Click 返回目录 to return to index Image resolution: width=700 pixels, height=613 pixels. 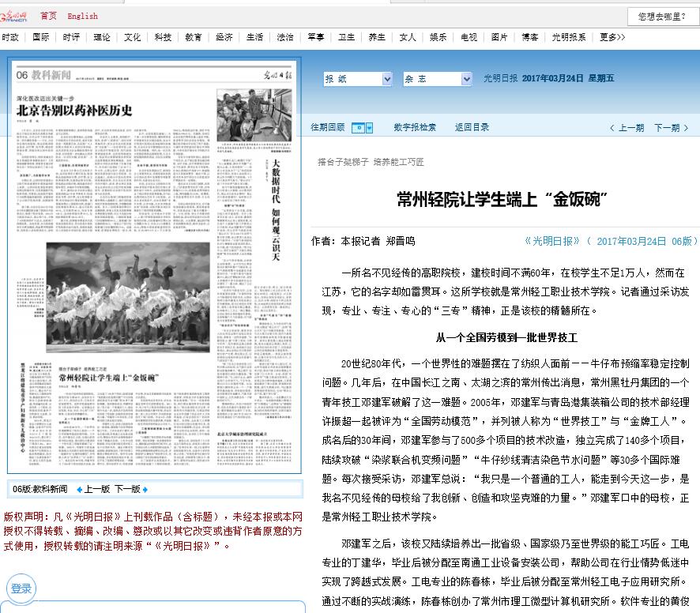(x=472, y=127)
